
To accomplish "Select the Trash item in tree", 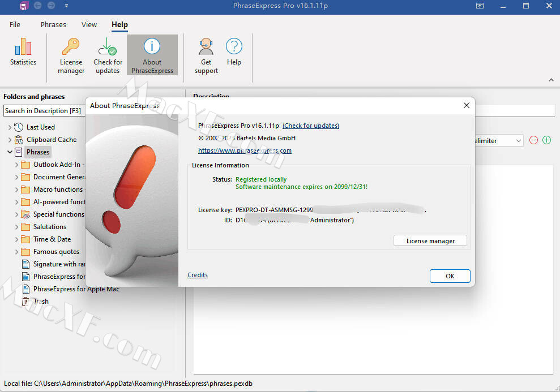I will (x=41, y=301).
